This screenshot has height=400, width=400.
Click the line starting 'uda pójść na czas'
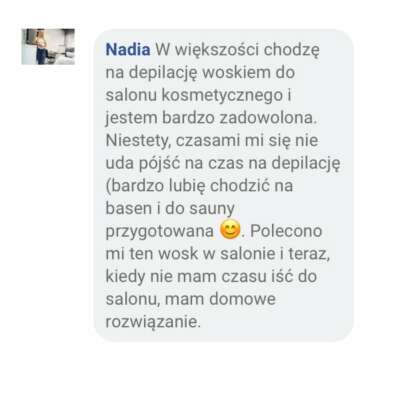click(x=223, y=163)
